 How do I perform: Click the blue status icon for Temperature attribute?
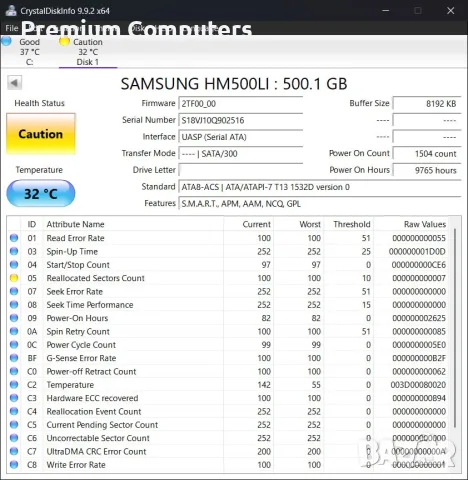click(x=14, y=384)
